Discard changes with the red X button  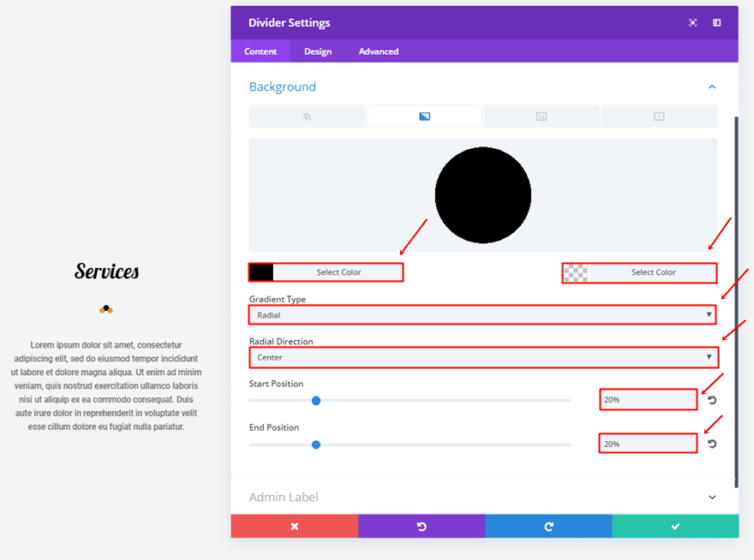pos(294,527)
